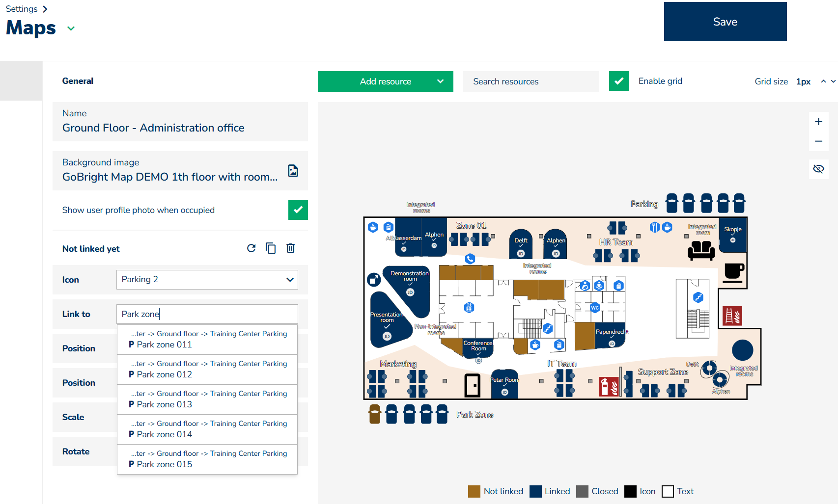Expand the Maps title dropdown chevron
Screen dimensions: 838x504
71,28
